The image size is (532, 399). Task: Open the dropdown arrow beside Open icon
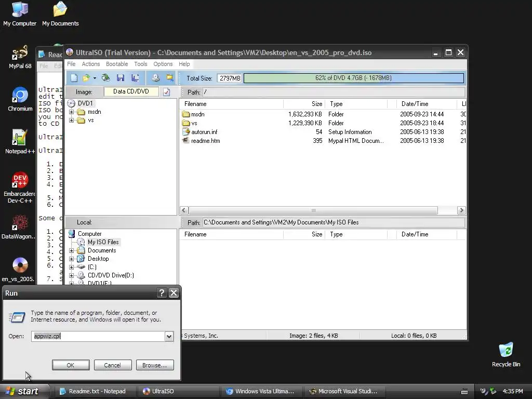pyautogui.click(x=95, y=78)
